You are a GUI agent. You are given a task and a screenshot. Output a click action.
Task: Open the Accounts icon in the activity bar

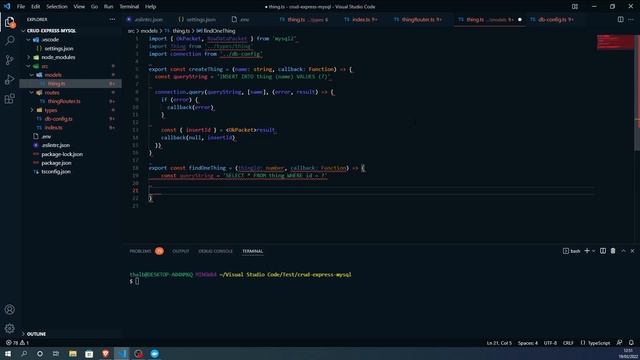pyautogui.click(x=10, y=309)
